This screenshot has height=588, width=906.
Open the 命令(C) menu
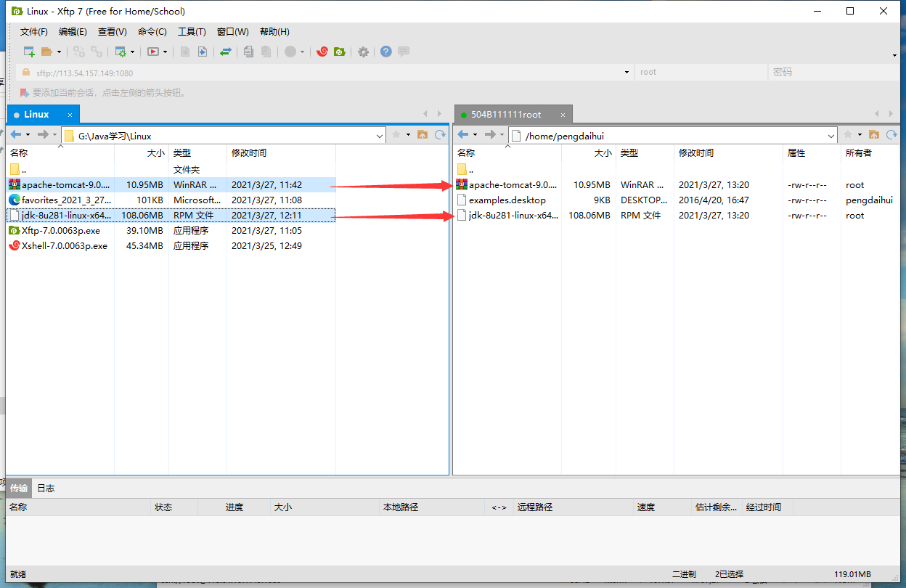click(152, 32)
